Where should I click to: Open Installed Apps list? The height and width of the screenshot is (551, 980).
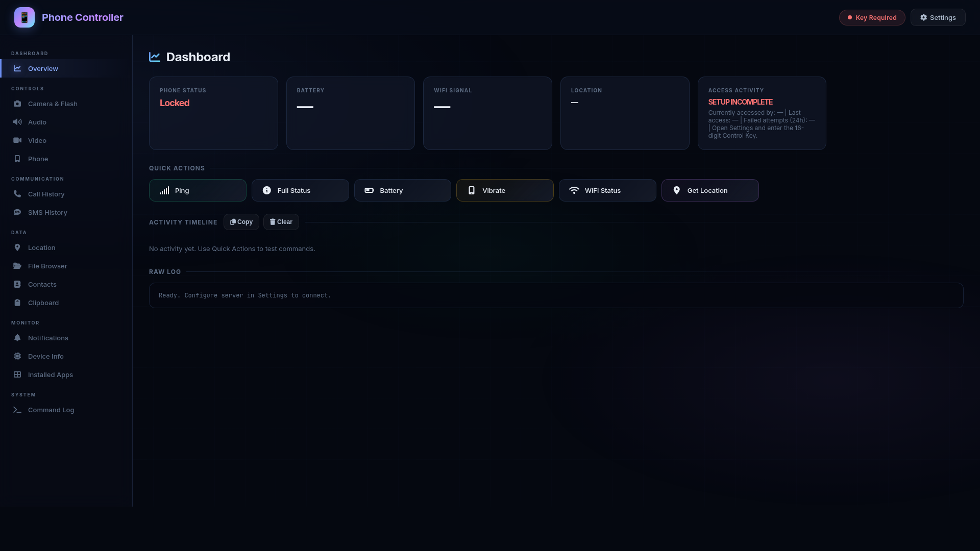66,374
